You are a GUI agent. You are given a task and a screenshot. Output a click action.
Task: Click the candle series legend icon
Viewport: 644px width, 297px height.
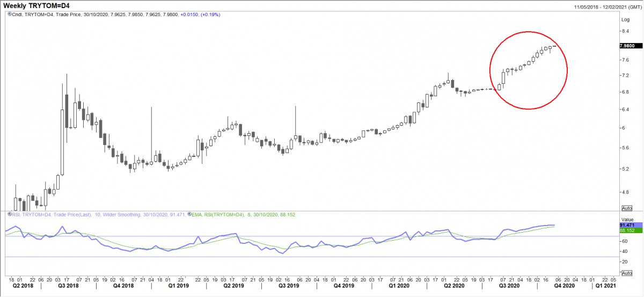coord(9,15)
